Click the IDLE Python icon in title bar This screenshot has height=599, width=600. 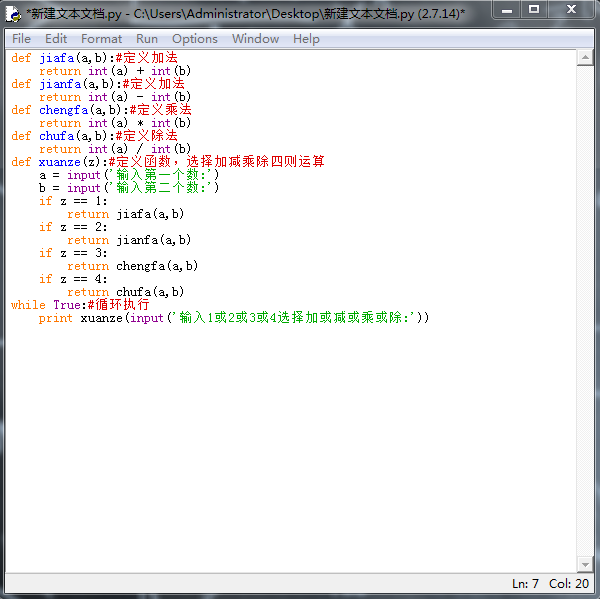coord(13,14)
